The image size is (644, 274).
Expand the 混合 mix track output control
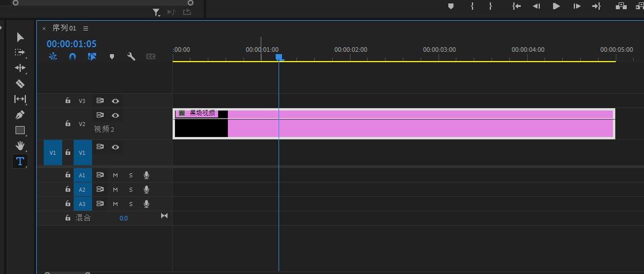164,216
